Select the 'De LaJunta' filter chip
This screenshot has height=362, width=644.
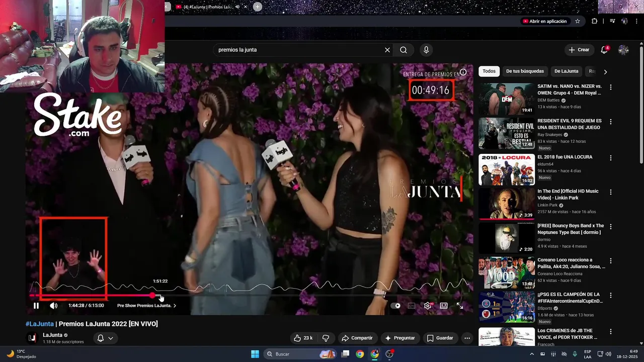[x=567, y=71]
